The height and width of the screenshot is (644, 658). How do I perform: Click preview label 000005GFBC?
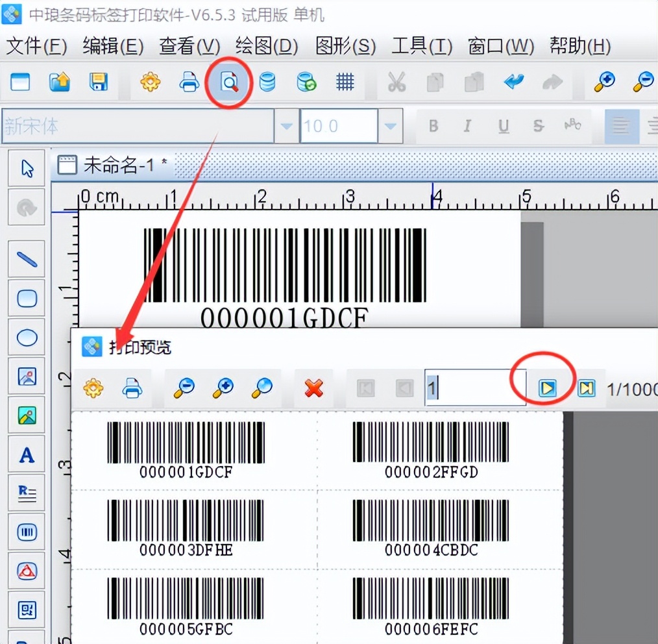click(x=186, y=607)
